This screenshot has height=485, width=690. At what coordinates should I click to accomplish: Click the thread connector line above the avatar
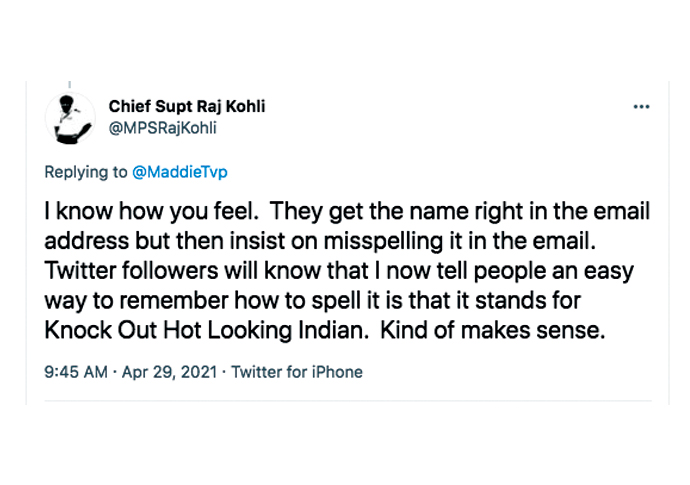point(70,85)
